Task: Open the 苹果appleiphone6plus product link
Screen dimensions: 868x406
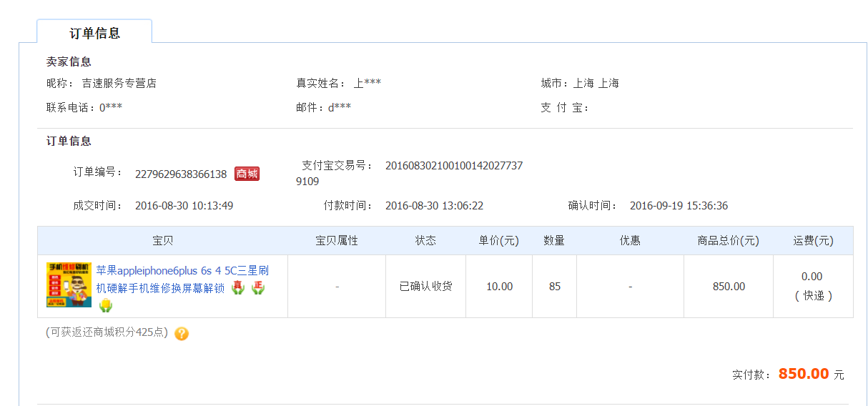Action: click(182, 279)
